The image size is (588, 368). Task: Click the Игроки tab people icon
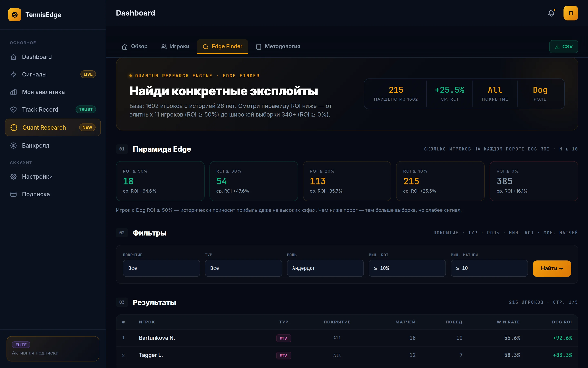[164, 47]
